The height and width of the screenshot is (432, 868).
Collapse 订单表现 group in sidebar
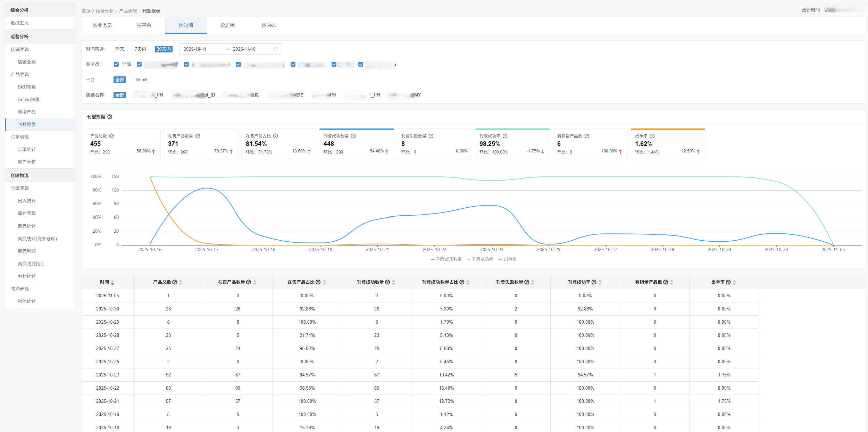pyautogui.click(x=20, y=137)
